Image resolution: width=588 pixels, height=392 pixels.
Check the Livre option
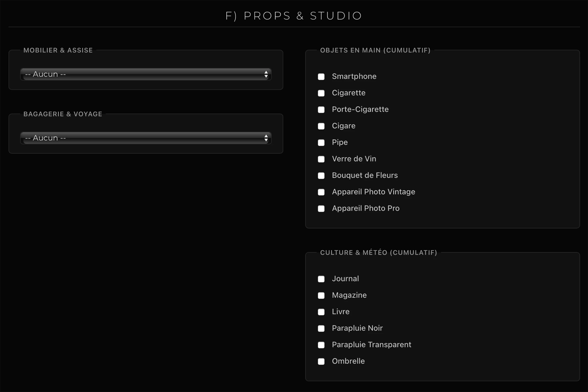click(321, 312)
